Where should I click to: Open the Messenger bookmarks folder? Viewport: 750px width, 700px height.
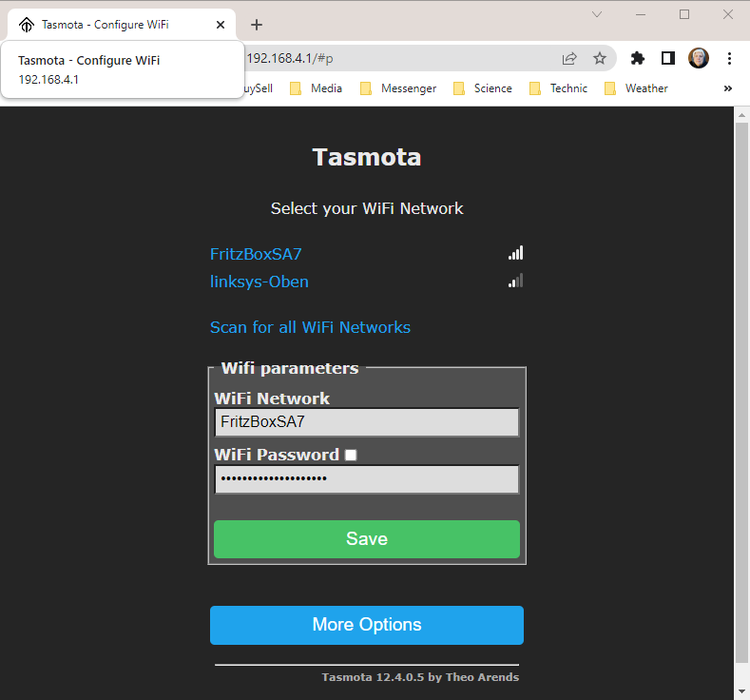coord(398,88)
